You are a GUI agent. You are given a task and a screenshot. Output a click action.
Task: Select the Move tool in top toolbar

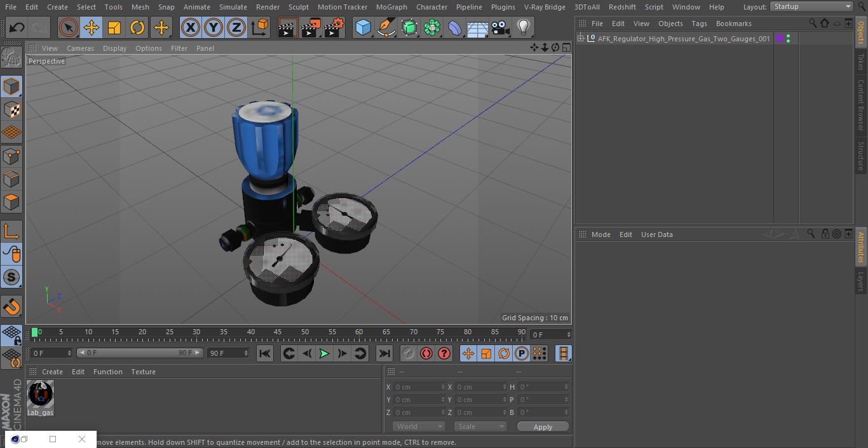click(x=92, y=28)
